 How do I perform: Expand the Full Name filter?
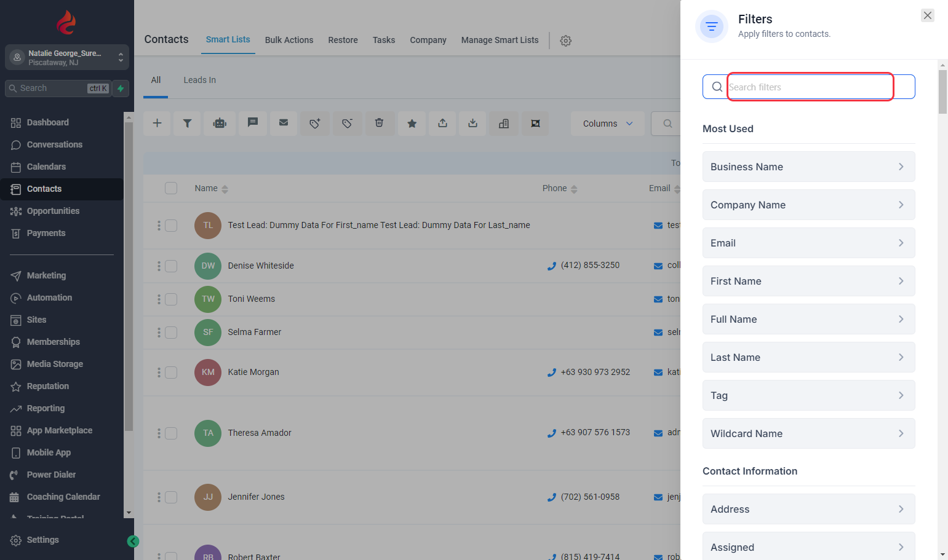[808, 319]
